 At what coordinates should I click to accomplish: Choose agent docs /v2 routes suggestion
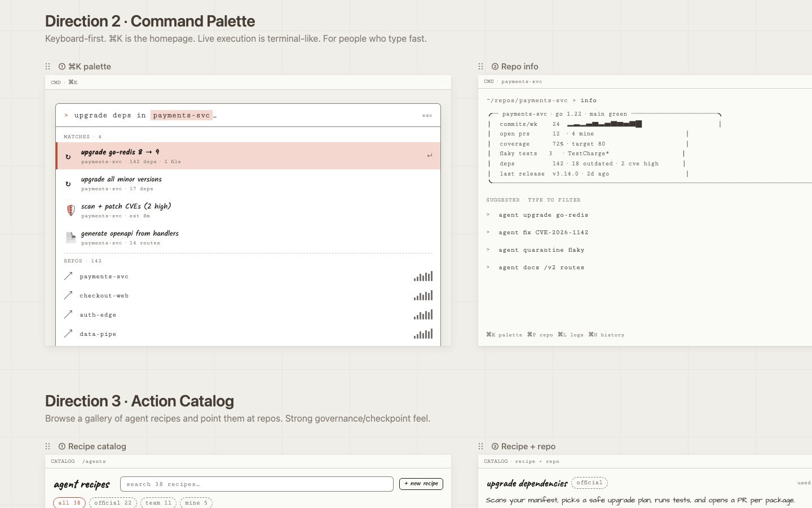541,268
